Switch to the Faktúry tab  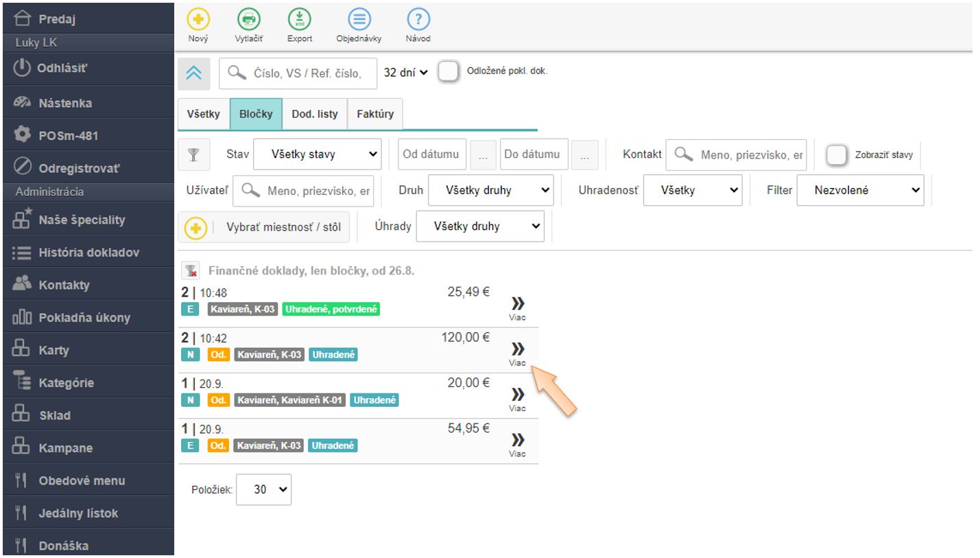375,114
